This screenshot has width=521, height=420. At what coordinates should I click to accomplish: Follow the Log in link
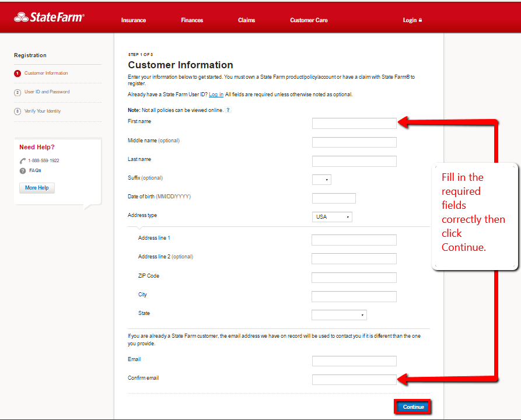216,94
